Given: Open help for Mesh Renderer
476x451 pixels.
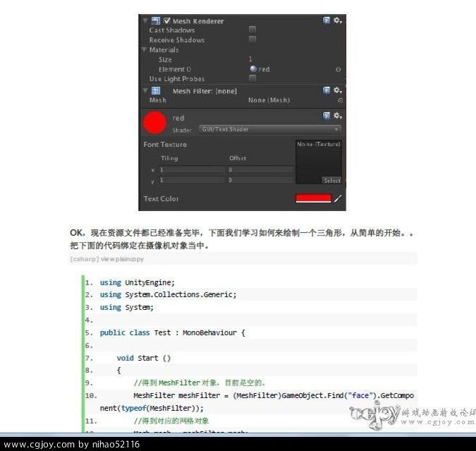Looking at the screenshot, I should point(327,20).
